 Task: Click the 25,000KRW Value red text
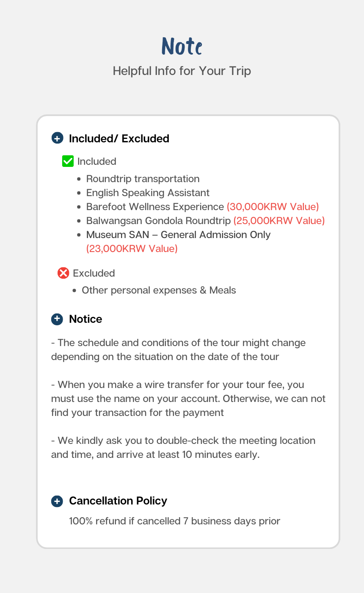click(279, 221)
